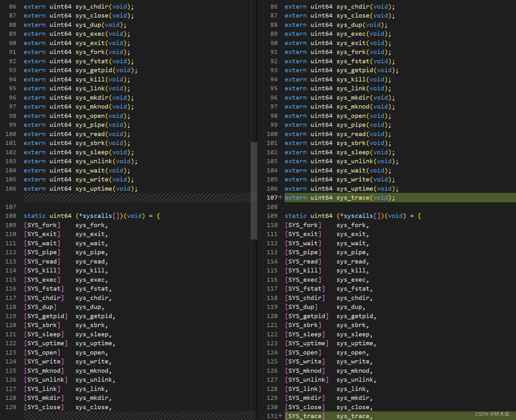The width and height of the screenshot is (516, 420).
Task: Click sys_getpid declaration on left line 93
Action: pos(81,70)
